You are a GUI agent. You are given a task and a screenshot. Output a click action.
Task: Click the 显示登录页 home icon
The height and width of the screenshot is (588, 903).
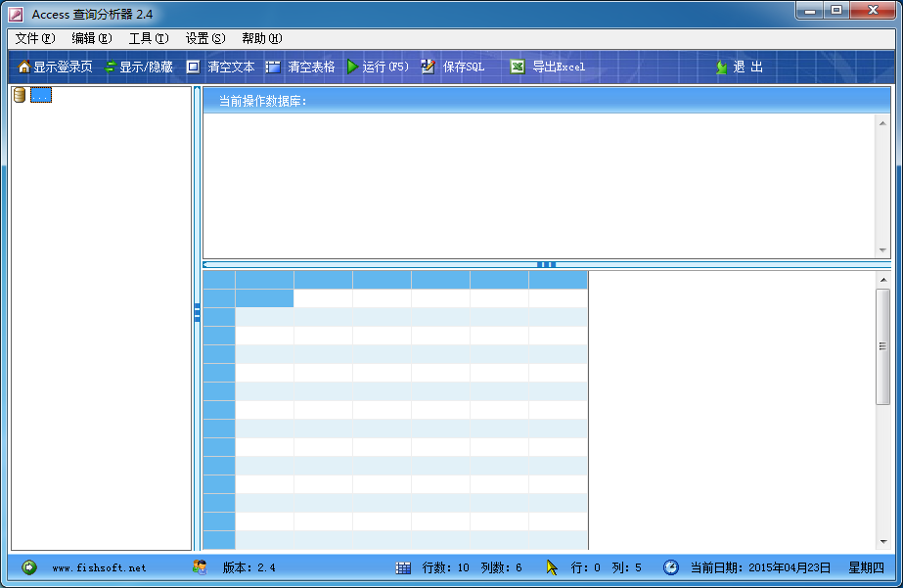pos(24,68)
